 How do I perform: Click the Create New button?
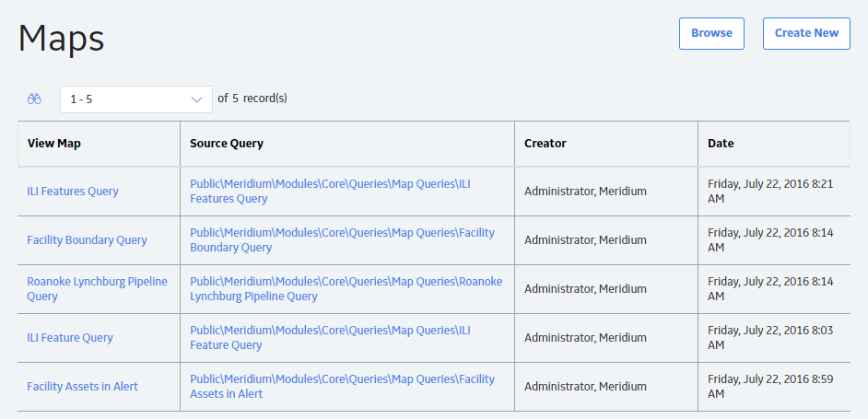click(806, 33)
